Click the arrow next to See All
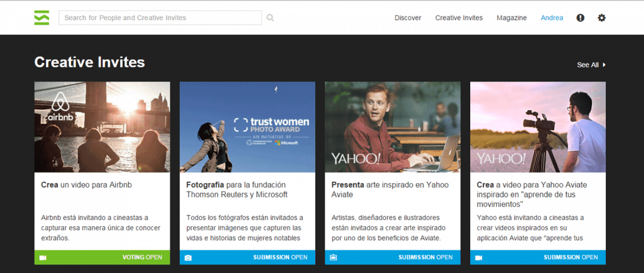 click(x=604, y=64)
